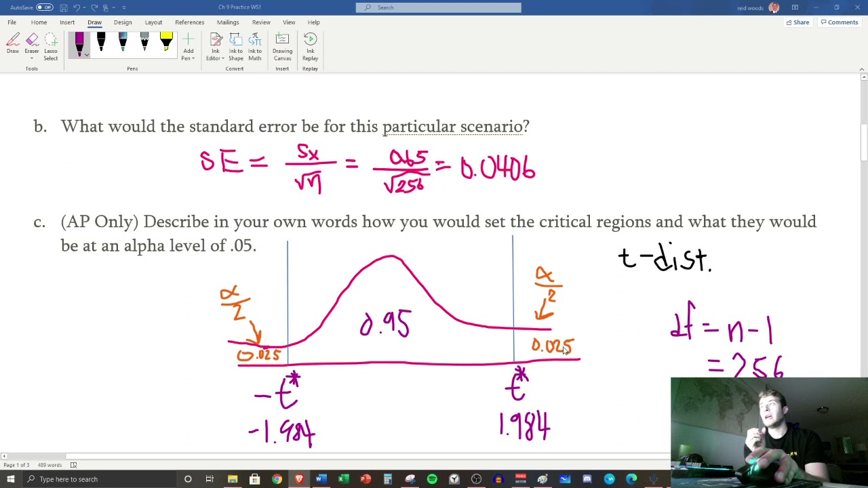Open the Help tab
The width and height of the screenshot is (868, 488).
coord(313,22)
